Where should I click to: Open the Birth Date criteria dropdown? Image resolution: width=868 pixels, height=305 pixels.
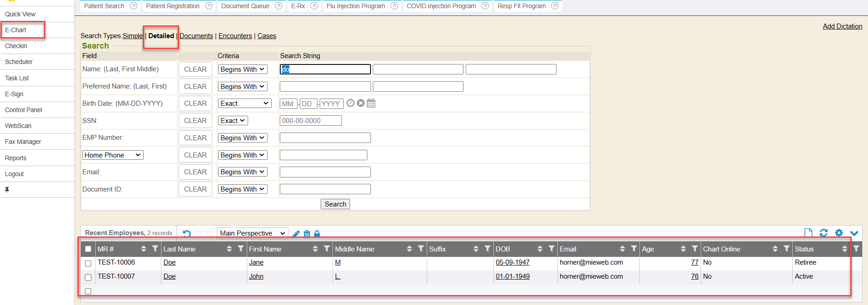coord(244,103)
